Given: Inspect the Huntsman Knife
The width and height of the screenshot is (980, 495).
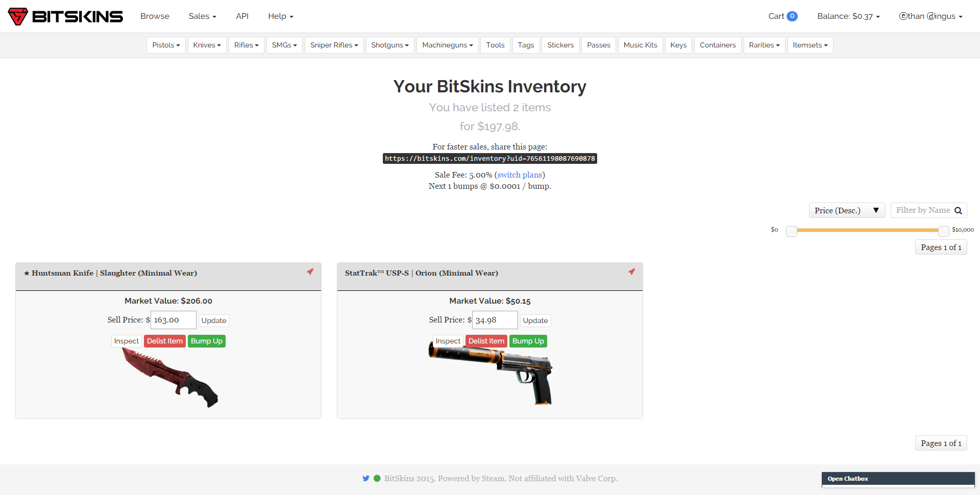Looking at the screenshot, I should (x=127, y=341).
